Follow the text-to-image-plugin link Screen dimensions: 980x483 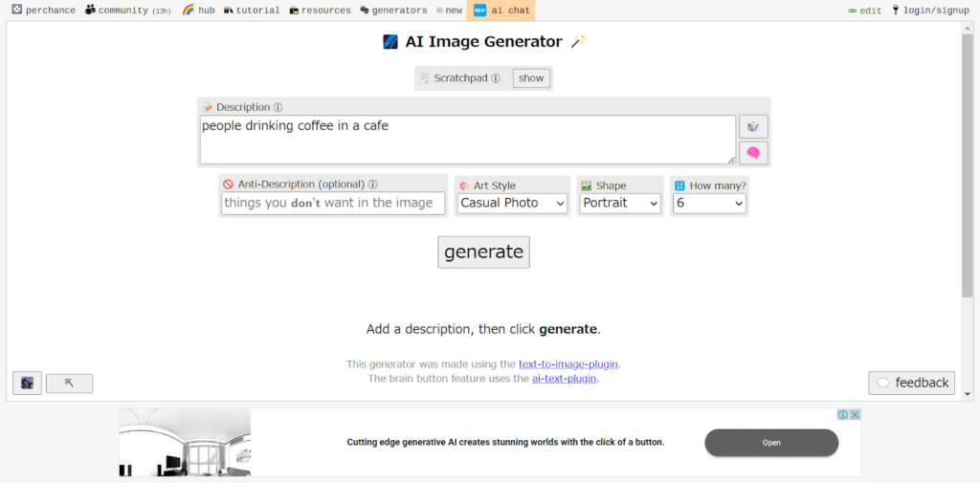click(x=568, y=364)
